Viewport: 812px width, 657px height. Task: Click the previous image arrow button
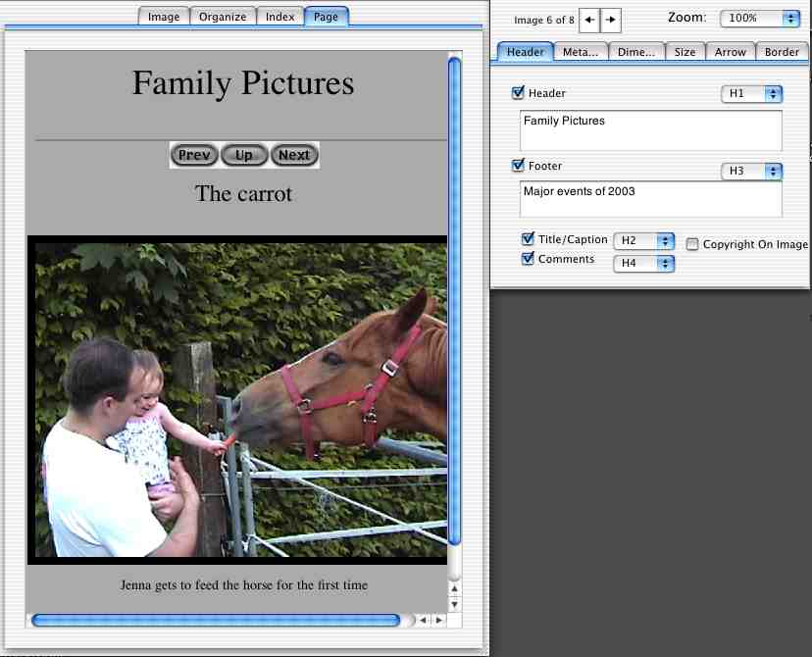click(589, 20)
